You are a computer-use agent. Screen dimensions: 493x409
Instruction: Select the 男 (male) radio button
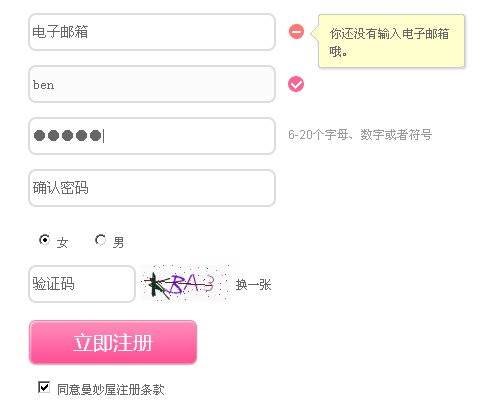pos(100,240)
